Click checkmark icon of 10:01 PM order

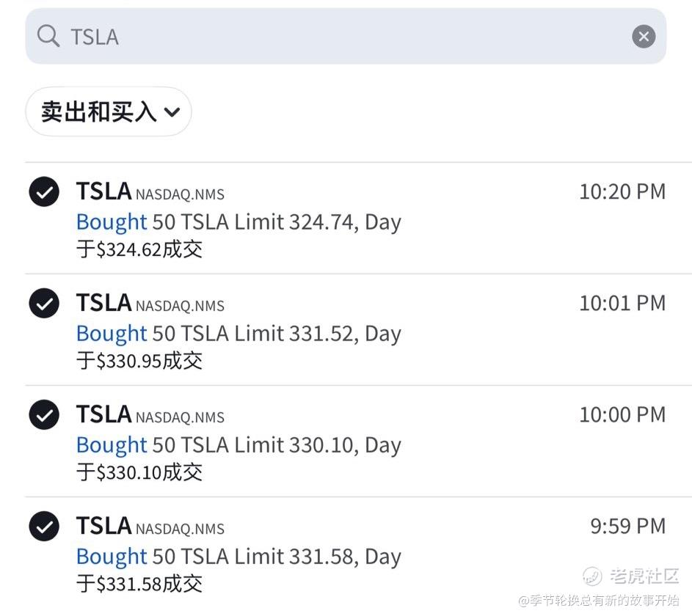click(x=44, y=304)
